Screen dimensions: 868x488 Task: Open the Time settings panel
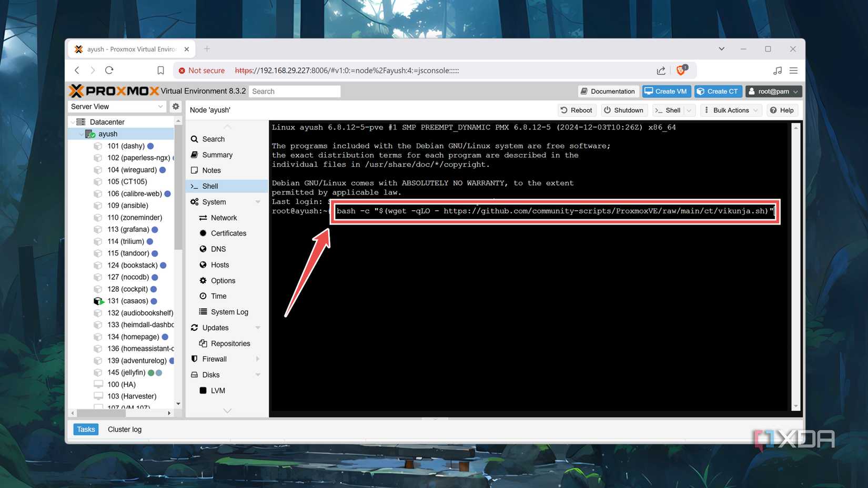tap(217, 296)
